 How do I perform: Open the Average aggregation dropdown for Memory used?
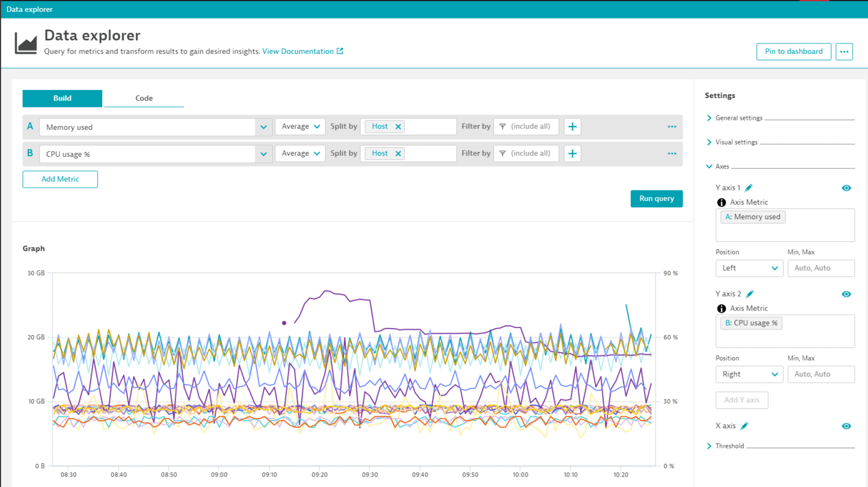pyautogui.click(x=300, y=126)
